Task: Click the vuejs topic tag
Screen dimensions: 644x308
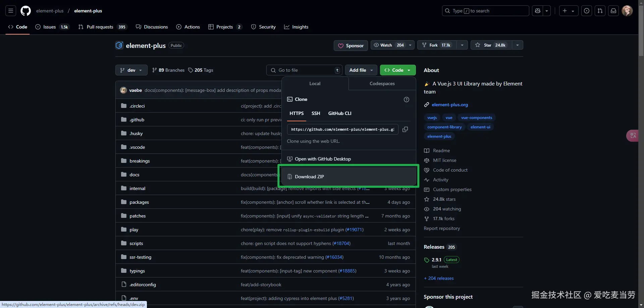Action: click(432, 118)
